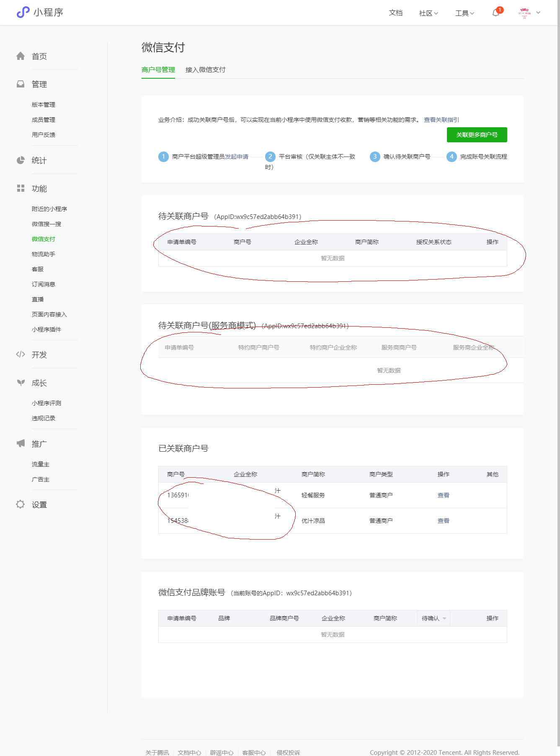Open 直播 in sidebar
Screen dimensions: 560x756
38,299
